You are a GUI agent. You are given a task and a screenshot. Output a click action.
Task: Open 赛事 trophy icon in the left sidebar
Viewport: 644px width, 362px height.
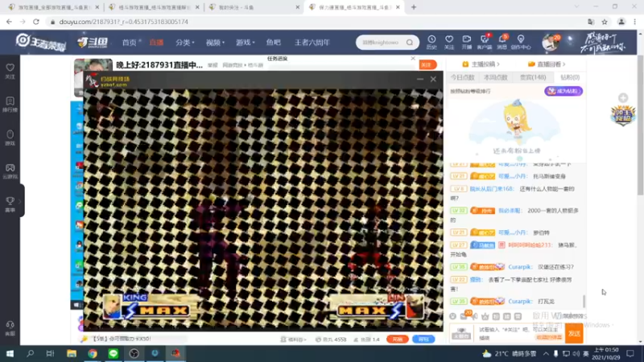click(x=10, y=204)
